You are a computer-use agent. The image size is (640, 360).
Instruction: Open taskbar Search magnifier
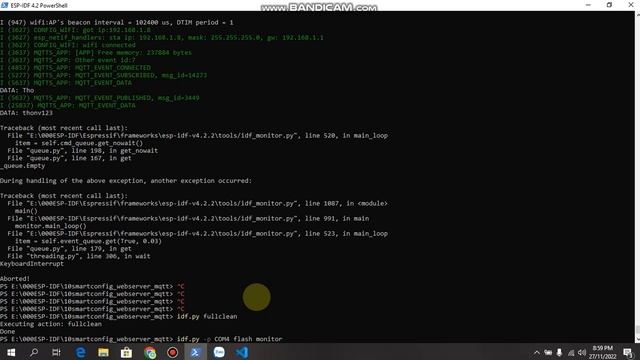[34, 352]
